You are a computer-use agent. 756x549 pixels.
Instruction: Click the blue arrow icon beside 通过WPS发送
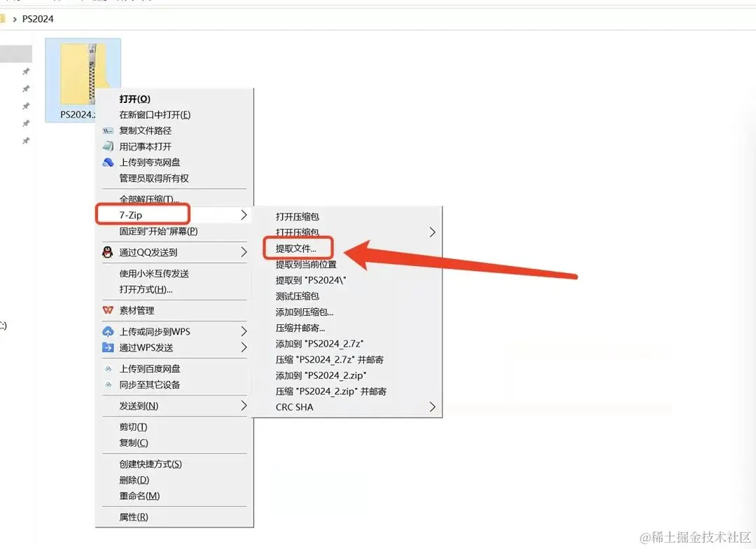tap(106, 347)
